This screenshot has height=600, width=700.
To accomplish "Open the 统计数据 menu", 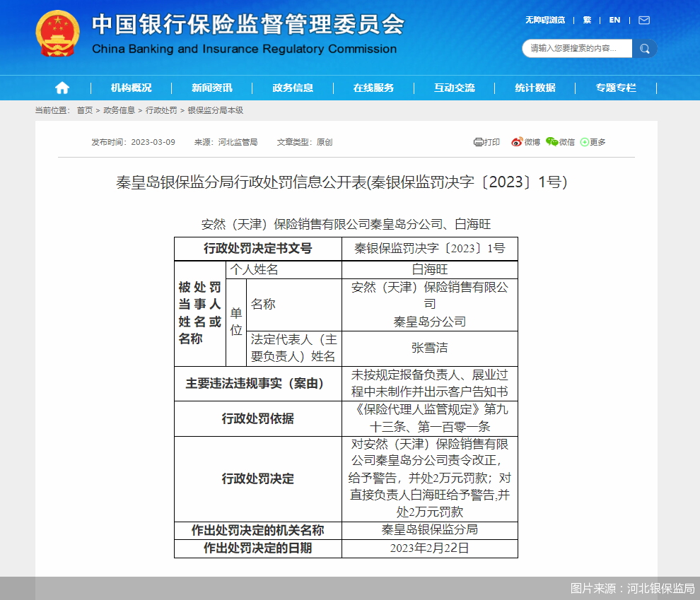I will click(535, 88).
